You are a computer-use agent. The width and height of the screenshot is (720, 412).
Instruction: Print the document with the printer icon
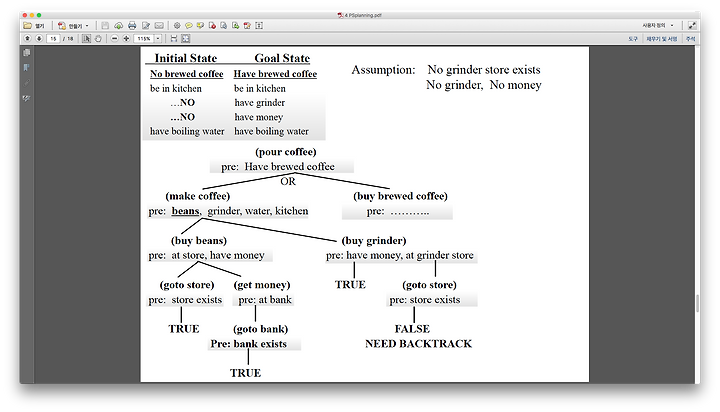click(x=132, y=26)
